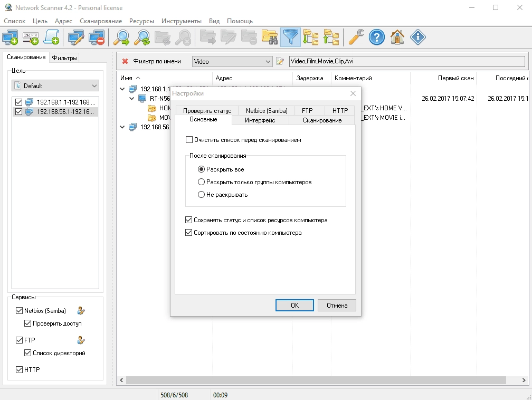
Task: Open the Список menu
Action: click(15, 21)
